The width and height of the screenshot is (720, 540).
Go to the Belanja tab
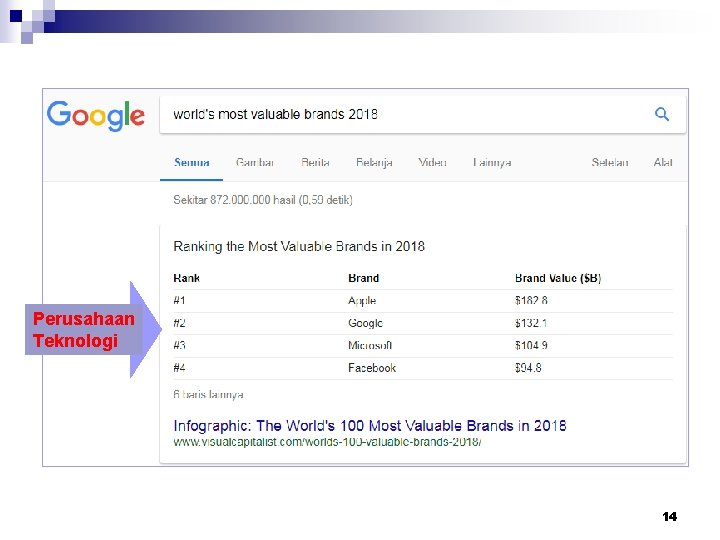point(374,163)
